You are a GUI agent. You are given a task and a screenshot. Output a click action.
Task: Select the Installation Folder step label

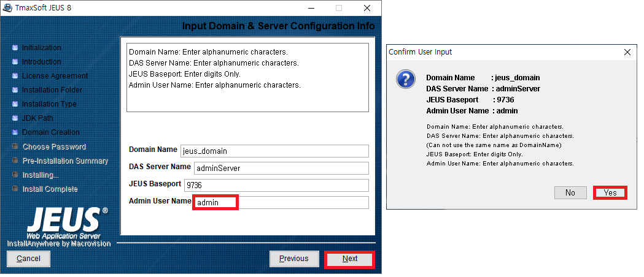pos(52,89)
